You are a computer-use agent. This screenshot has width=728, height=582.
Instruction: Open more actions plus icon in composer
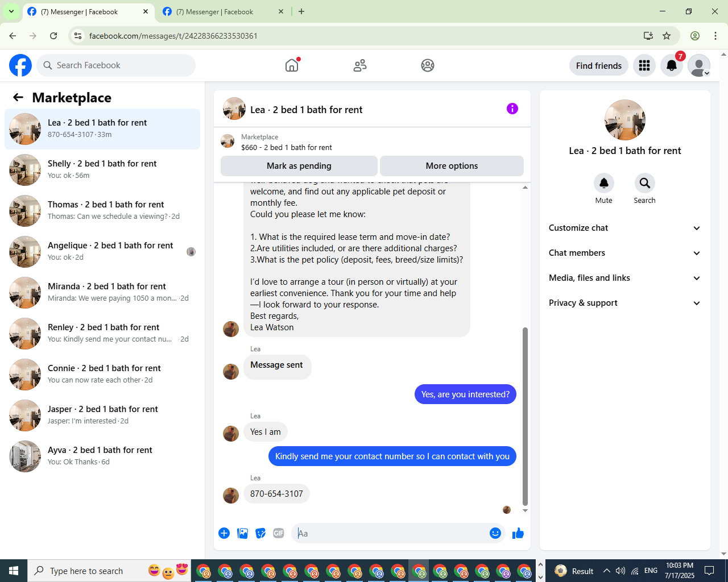[x=224, y=533]
